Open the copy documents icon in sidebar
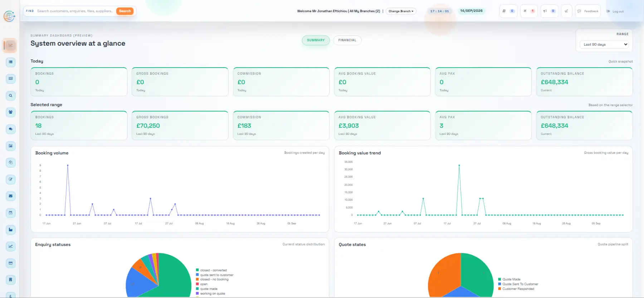 (11, 163)
